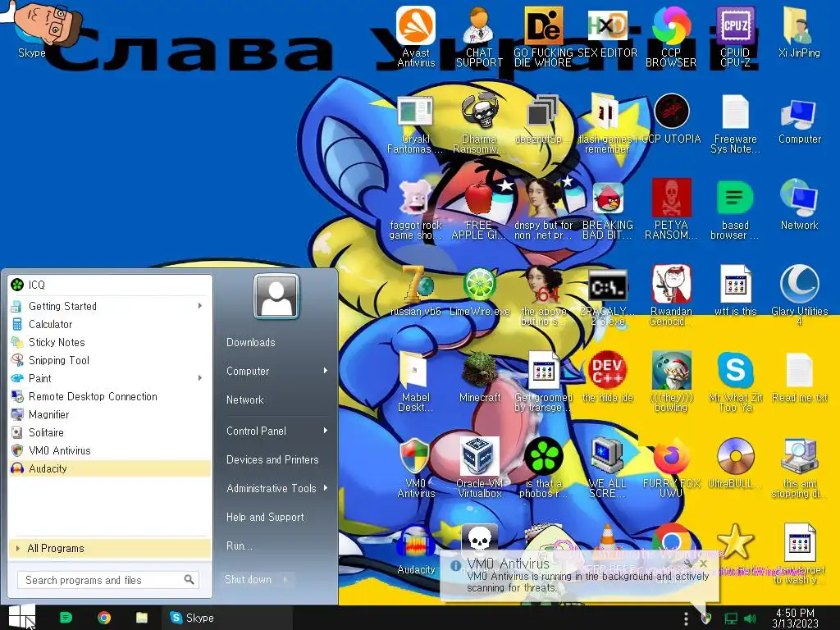Open the Network desktop icon
Screen dimensions: 840x630
(799, 204)
